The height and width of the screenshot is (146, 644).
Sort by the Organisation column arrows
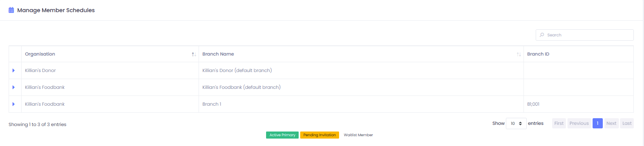point(194,54)
